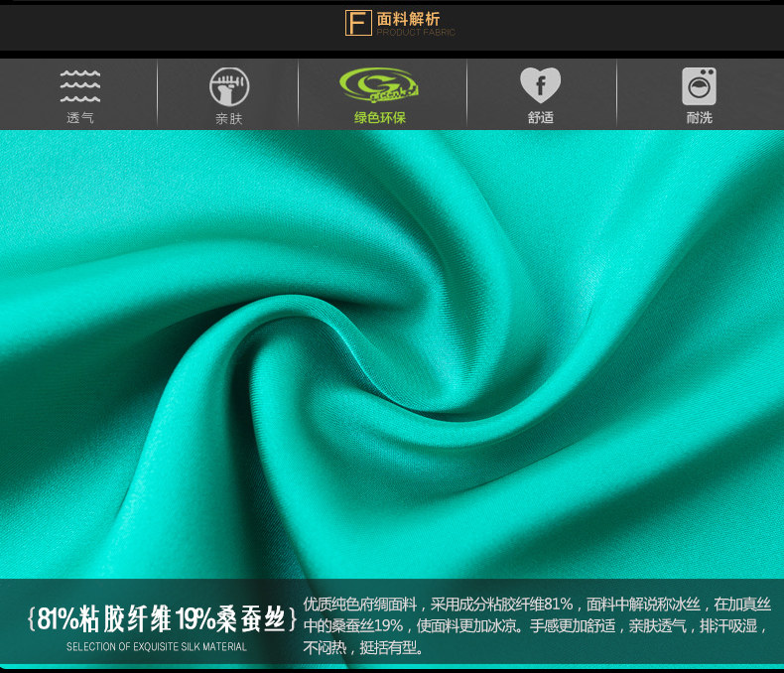Click the heart-shaped comfort icon
The image size is (784, 673).
(540, 85)
